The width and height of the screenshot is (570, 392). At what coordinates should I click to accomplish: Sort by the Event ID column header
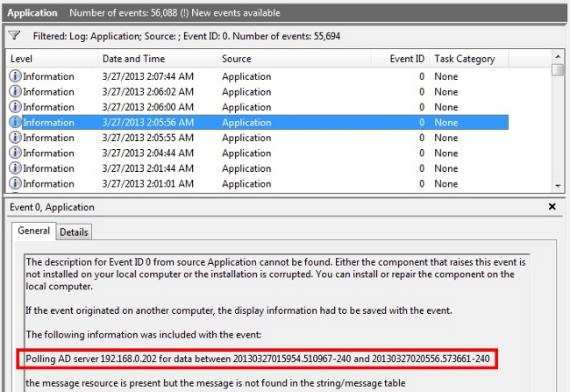click(400, 59)
